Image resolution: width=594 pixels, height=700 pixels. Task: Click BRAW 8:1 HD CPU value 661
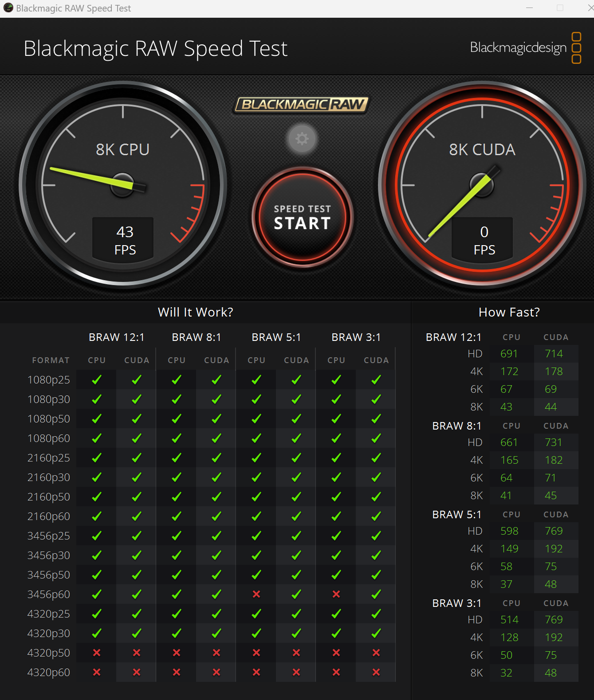pyautogui.click(x=509, y=442)
